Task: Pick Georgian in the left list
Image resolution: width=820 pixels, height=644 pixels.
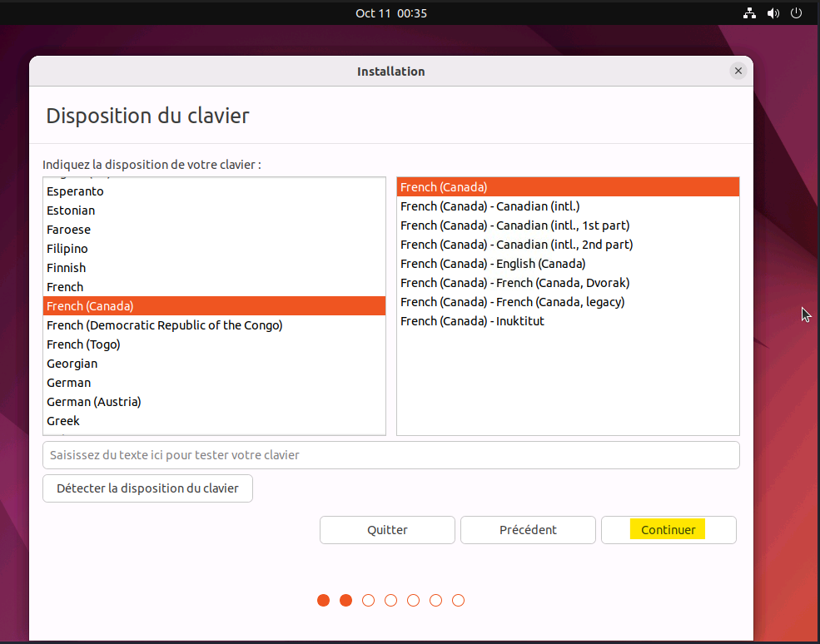Action: [72, 364]
